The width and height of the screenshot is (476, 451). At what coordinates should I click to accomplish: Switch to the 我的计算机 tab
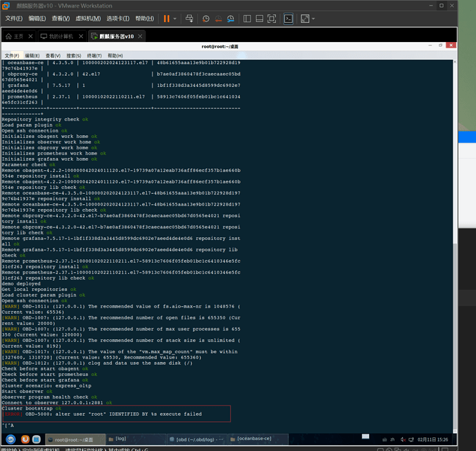click(x=57, y=37)
